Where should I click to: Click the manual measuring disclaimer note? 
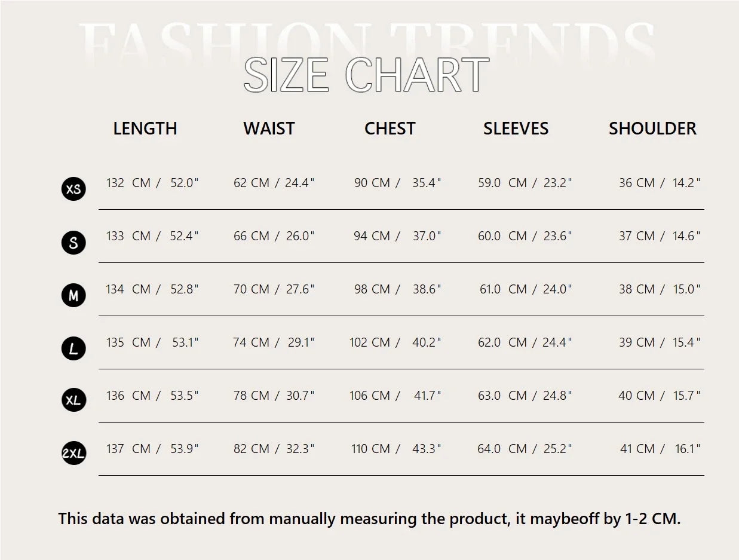point(369,519)
